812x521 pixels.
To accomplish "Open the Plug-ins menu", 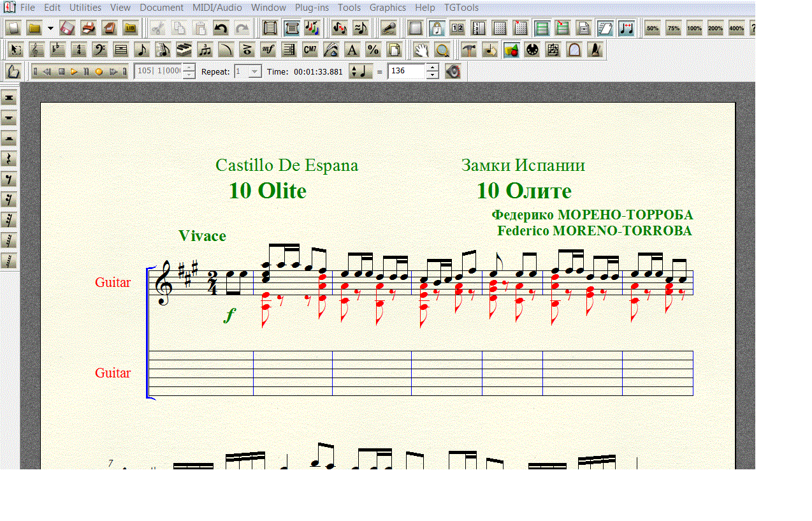I will click(x=311, y=8).
